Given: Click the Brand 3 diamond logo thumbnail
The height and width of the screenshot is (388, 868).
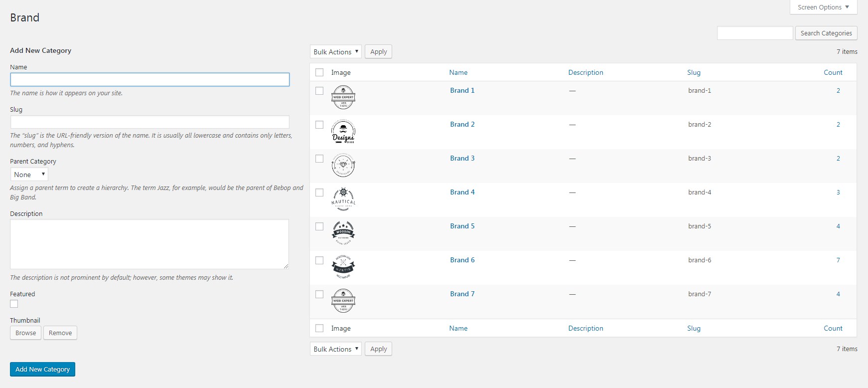Looking at the screenshot, I should (x=343, y=166).
